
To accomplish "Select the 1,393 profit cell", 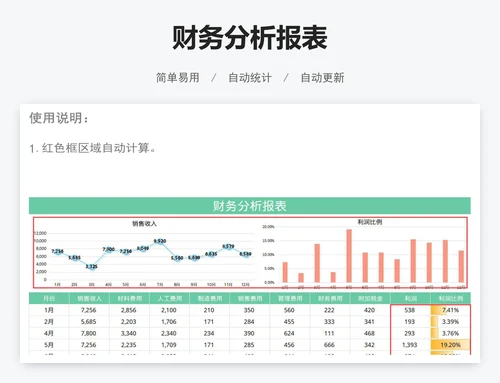I will pos(410,345).
